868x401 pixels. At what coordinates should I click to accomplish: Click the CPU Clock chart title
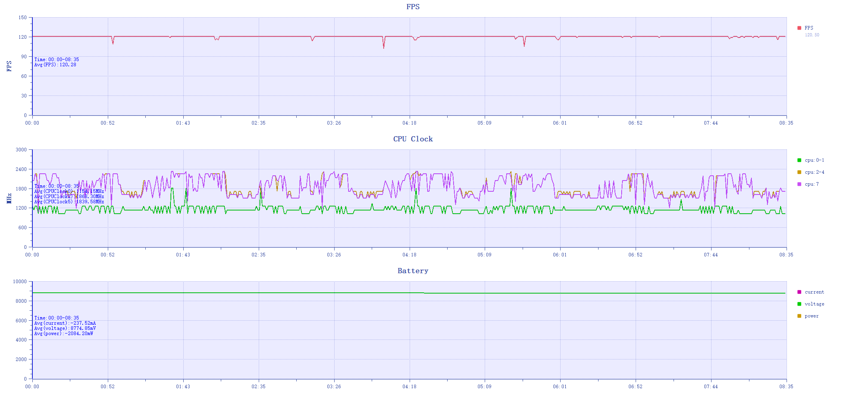413,139
